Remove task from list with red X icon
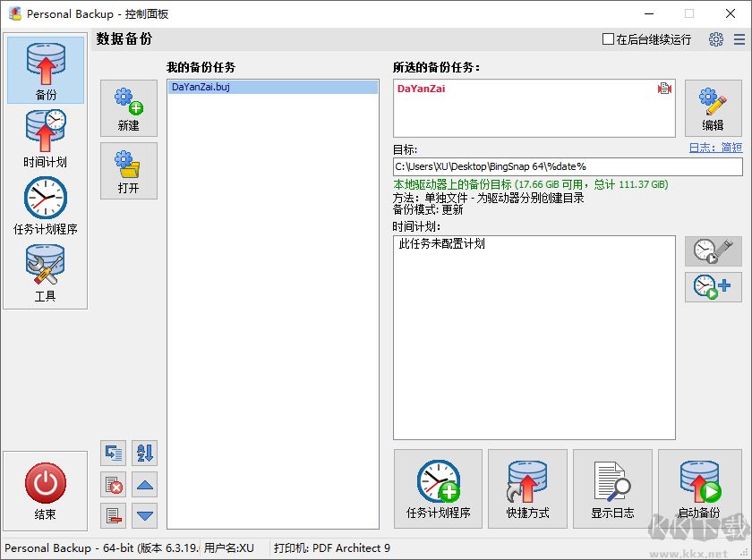This screenshot has height=560, width=752. pos(113,485)
